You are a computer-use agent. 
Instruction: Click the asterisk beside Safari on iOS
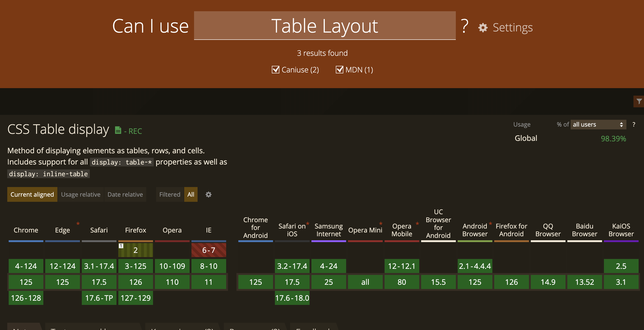point(307,224)
